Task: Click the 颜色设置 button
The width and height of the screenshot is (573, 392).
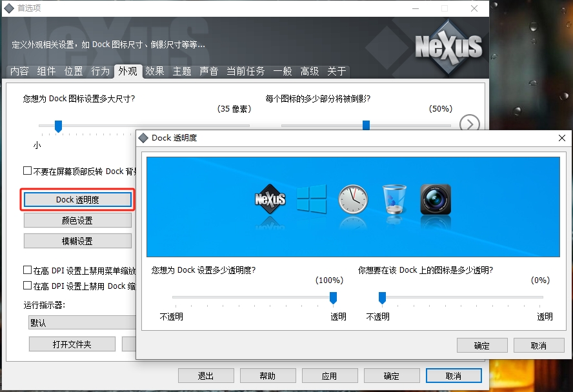Action: [77, 220]
